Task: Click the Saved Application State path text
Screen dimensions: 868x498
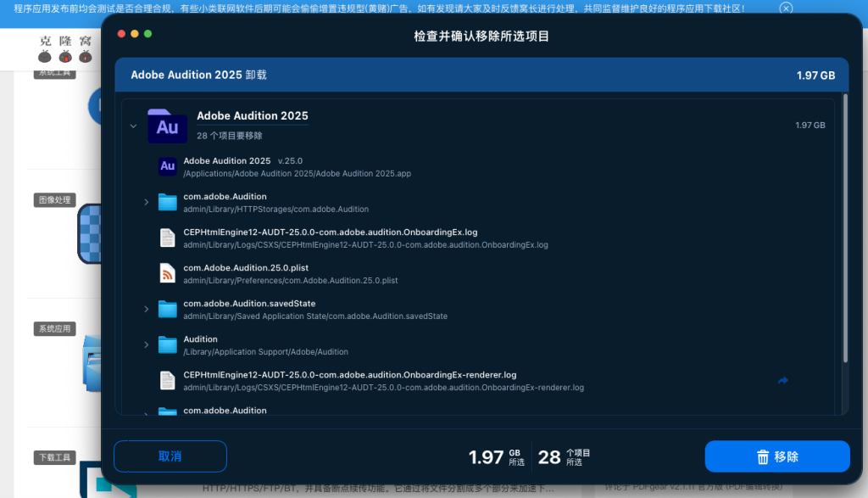Action: tap(315, 316)
